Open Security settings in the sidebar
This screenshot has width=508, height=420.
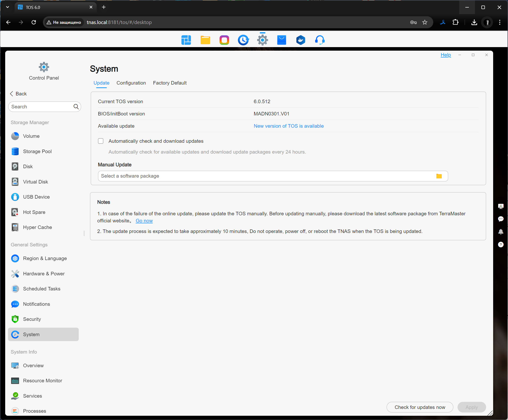[x=32, y=319]
